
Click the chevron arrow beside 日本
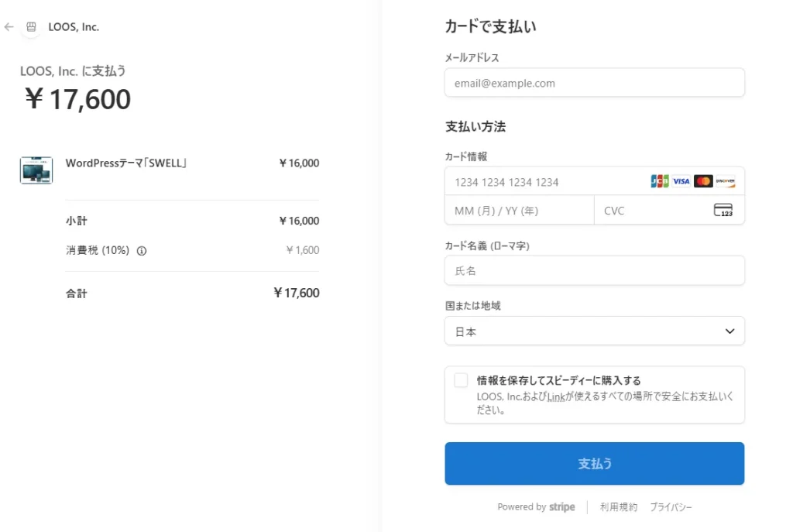click(729, 331)
